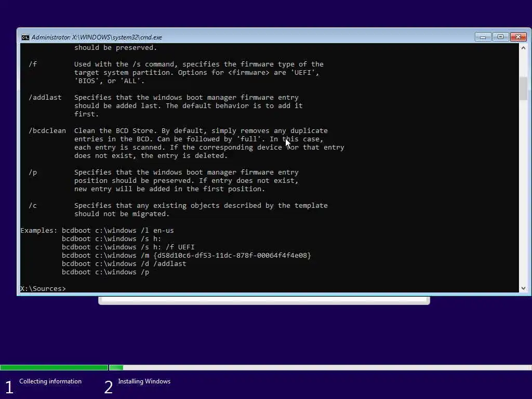The image size is (532, 399).
Task: Click example 'bcdboot c:\windows /l en-us'
Action: [118, 230]
